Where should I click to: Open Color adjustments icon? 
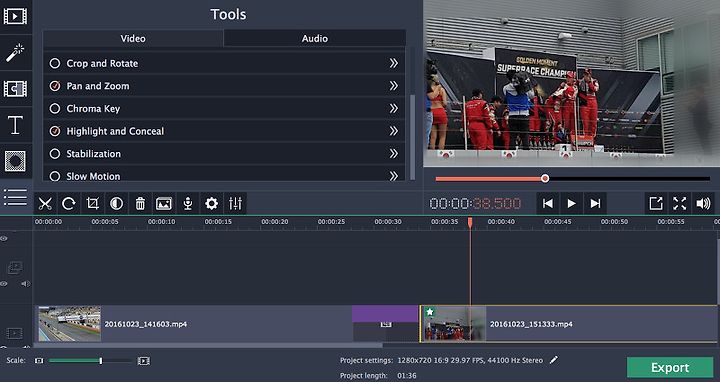pyautogui.click(x=117, y=203)
